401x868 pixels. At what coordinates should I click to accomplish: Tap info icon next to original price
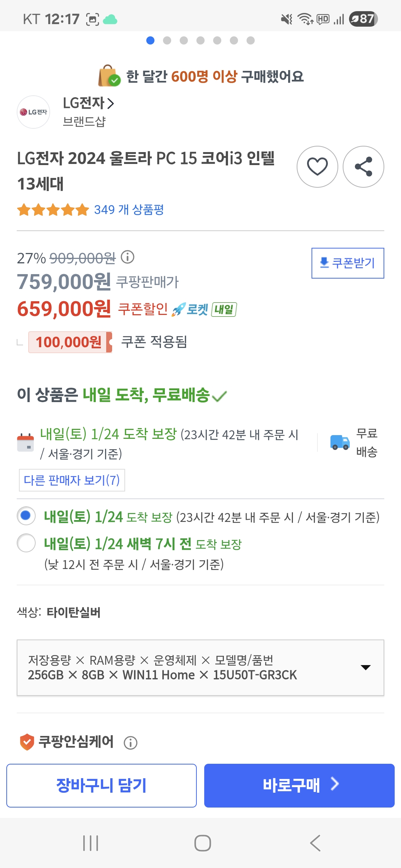pyautogui.click(x=127, y=257)
